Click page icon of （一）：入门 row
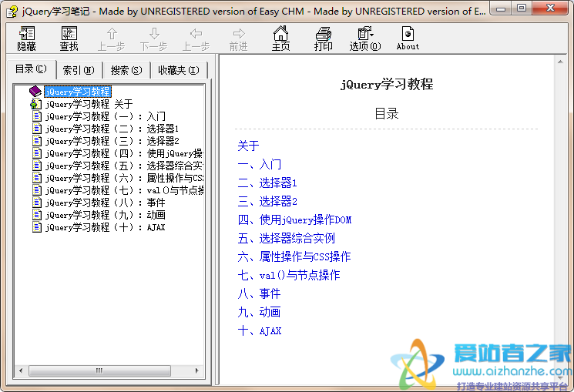This screenshot has height=392, width=574. [x=37, y=116]
